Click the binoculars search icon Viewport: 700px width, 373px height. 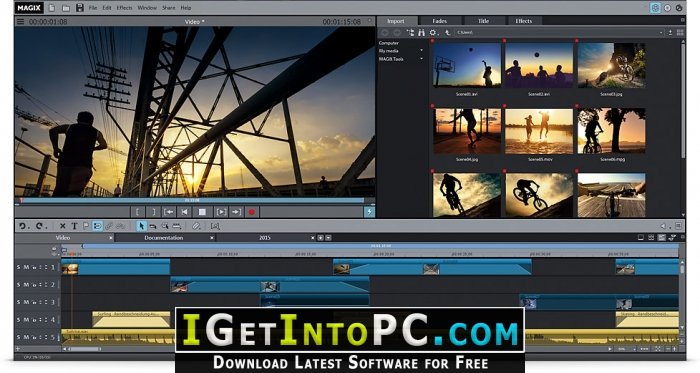point(421,33)
